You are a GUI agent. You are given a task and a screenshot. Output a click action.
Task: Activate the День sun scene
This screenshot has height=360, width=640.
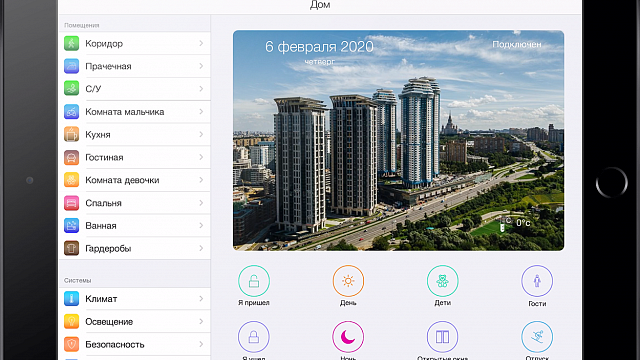pos(348,281)
